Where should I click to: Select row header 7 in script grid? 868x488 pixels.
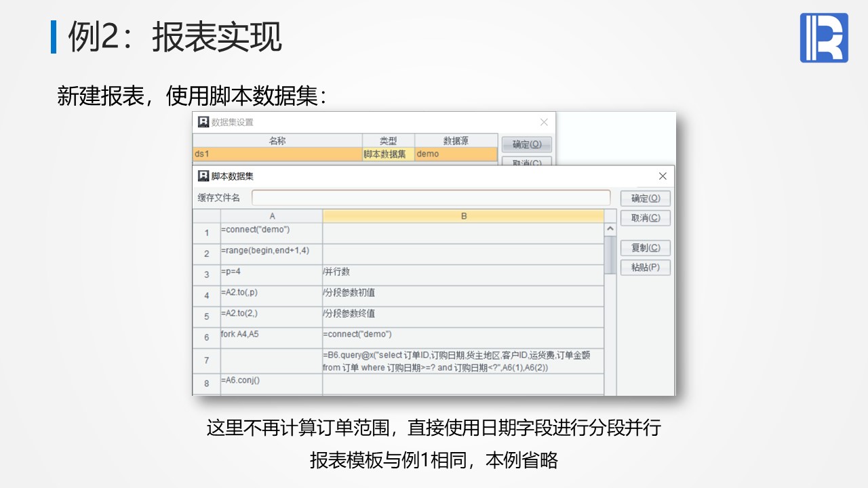207,361
